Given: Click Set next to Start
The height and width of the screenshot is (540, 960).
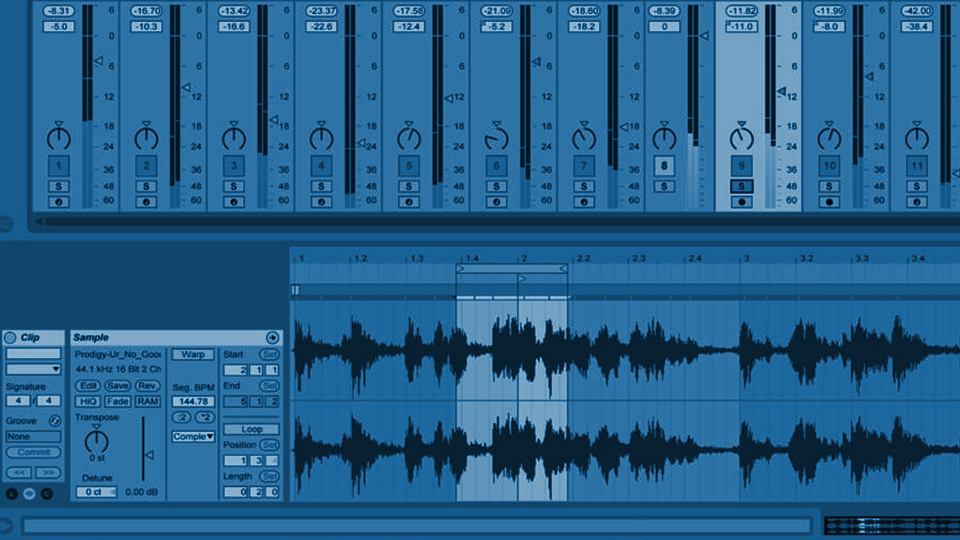Looking at the screenshot, I should 269,354.
